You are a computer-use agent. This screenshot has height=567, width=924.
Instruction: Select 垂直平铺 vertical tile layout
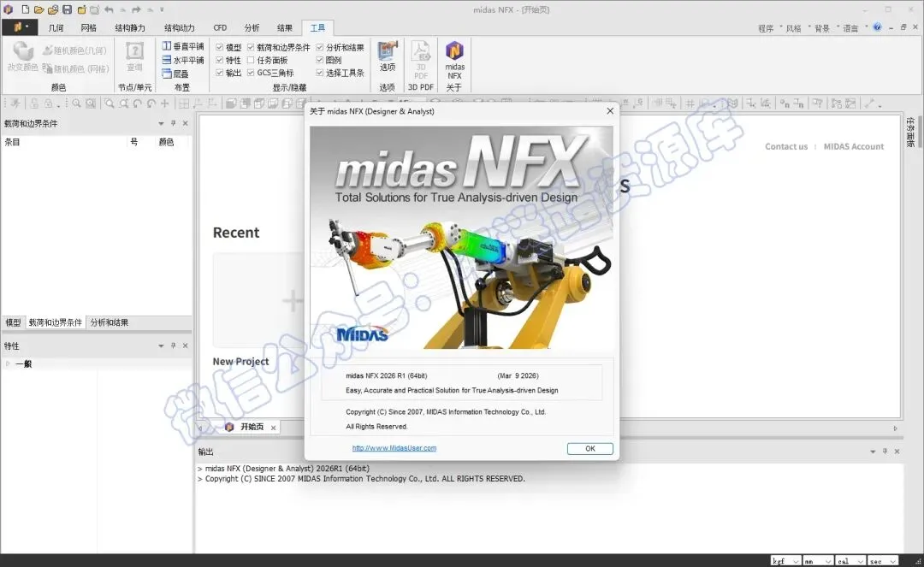(183, 46)
